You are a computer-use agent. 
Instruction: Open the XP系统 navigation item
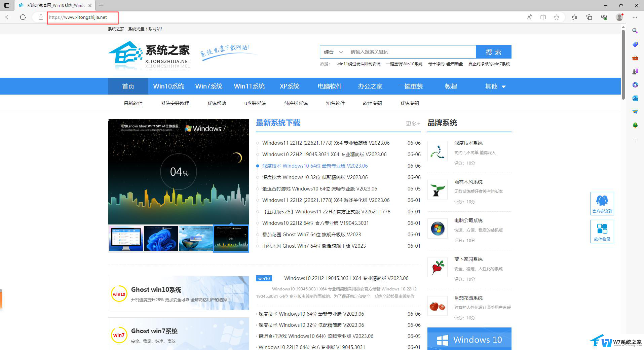click(290, 86)
